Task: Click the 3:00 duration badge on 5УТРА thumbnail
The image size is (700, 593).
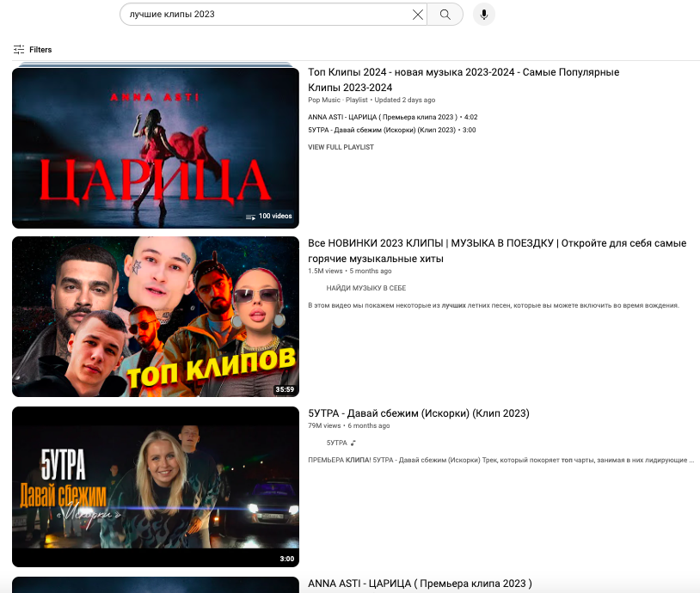Action: tap(287, 559)
